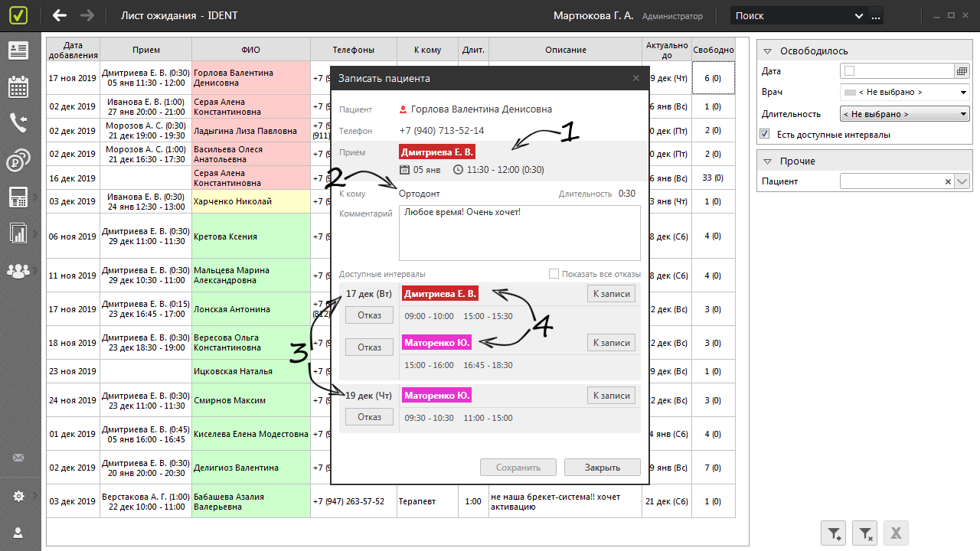Sort by Описание column header

click(x=566, y=50)
